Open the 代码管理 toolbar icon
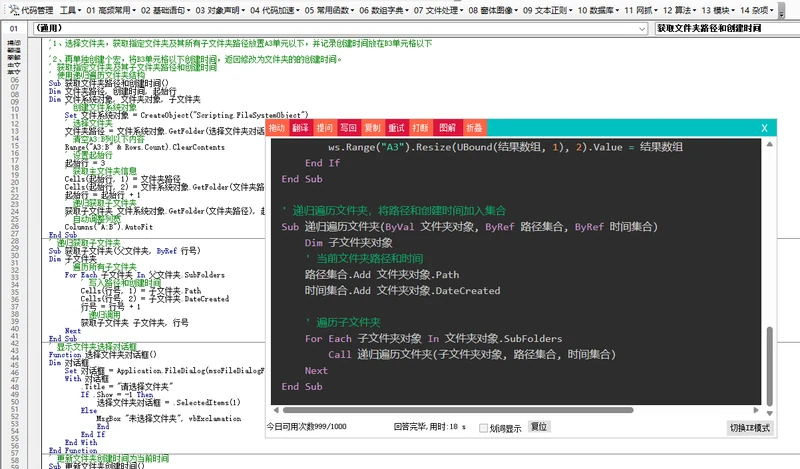Viewport: 800px width, 469px height. (x=31, y=10)
